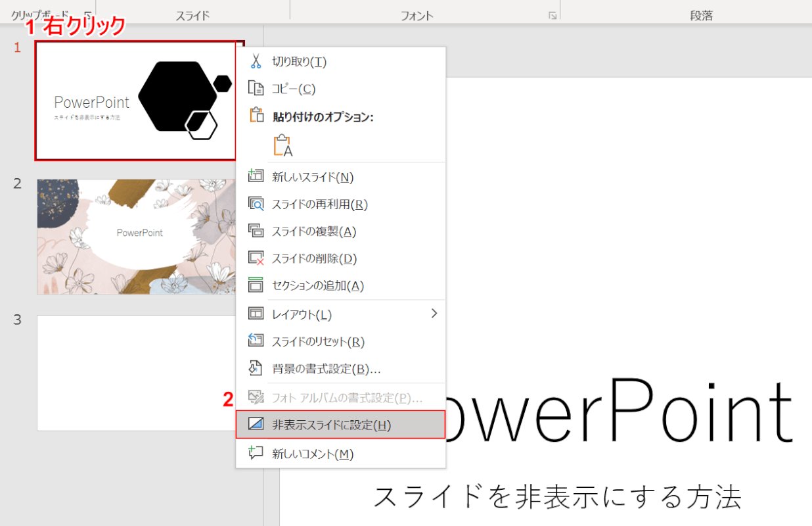Click the Add Section icon
Screen dimensions: 812x526
tap(256, 285)
